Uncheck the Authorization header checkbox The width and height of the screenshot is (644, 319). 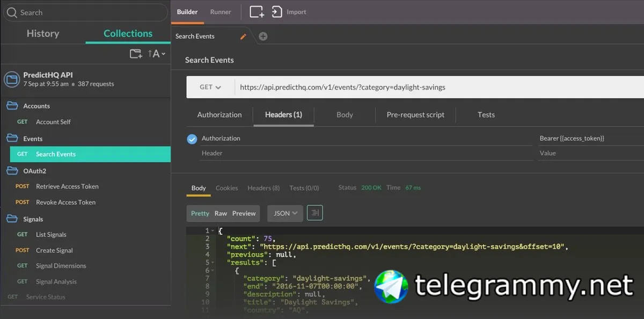tap(192, 139)
